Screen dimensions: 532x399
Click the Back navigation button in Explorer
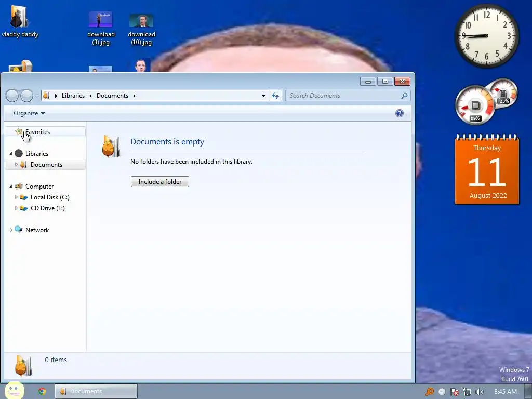tap(12, 96)
